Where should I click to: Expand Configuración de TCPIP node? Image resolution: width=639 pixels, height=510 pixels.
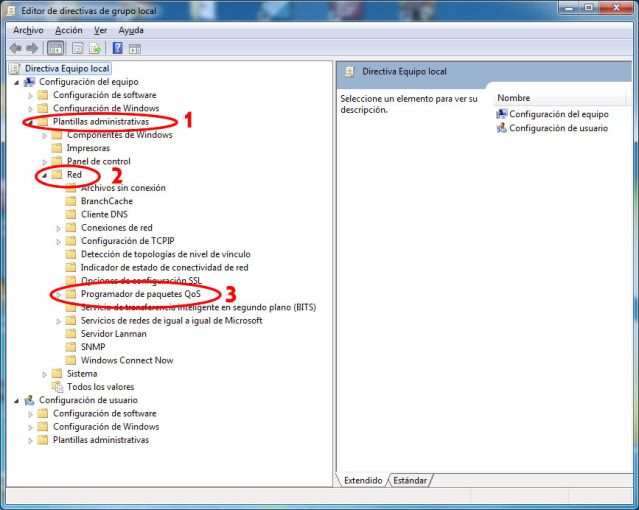point(58,241)
